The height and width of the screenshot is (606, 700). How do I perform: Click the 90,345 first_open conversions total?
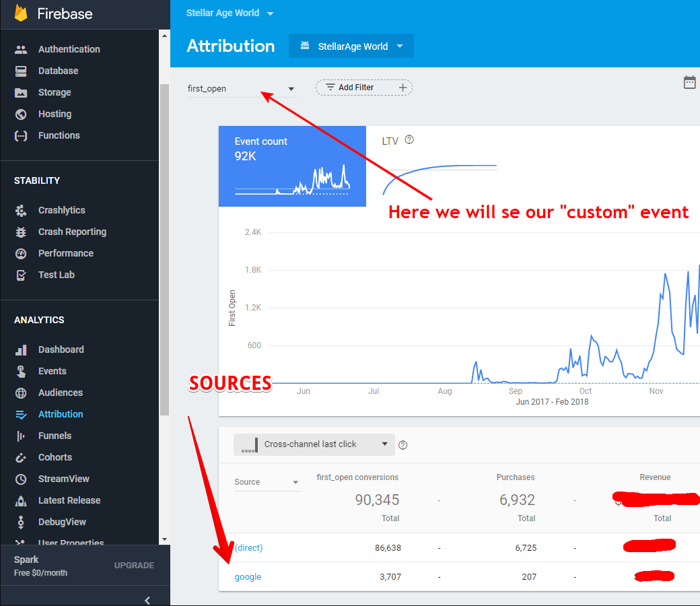(x=377, y=500)
